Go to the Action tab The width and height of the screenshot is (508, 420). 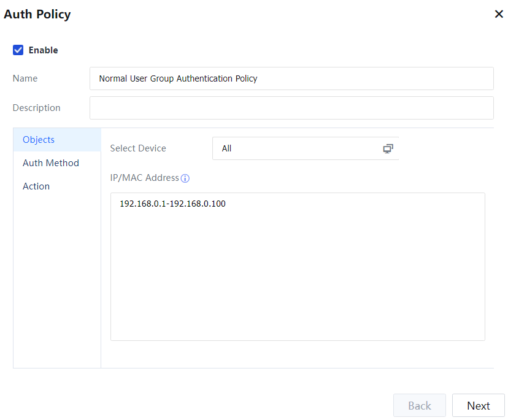36,186
